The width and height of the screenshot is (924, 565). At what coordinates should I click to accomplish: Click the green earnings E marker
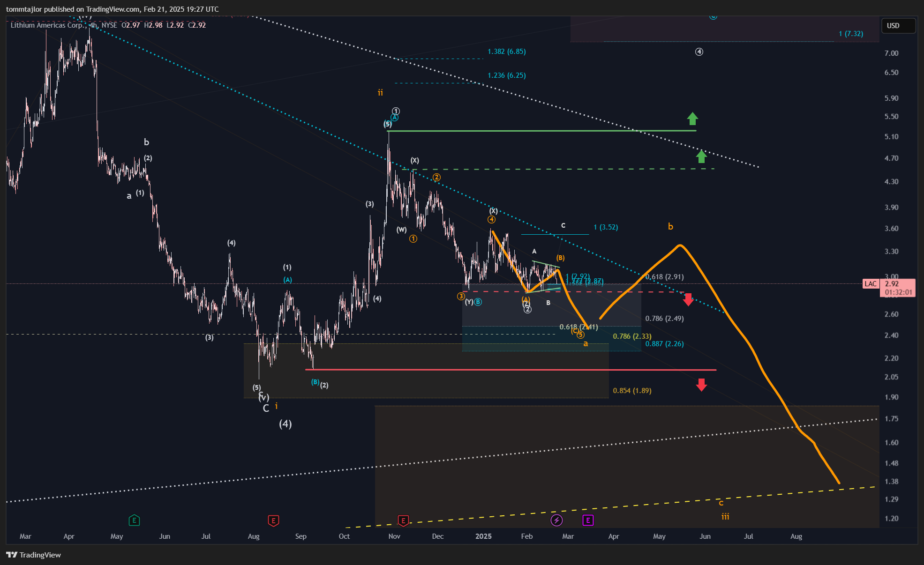click(134, 520)
